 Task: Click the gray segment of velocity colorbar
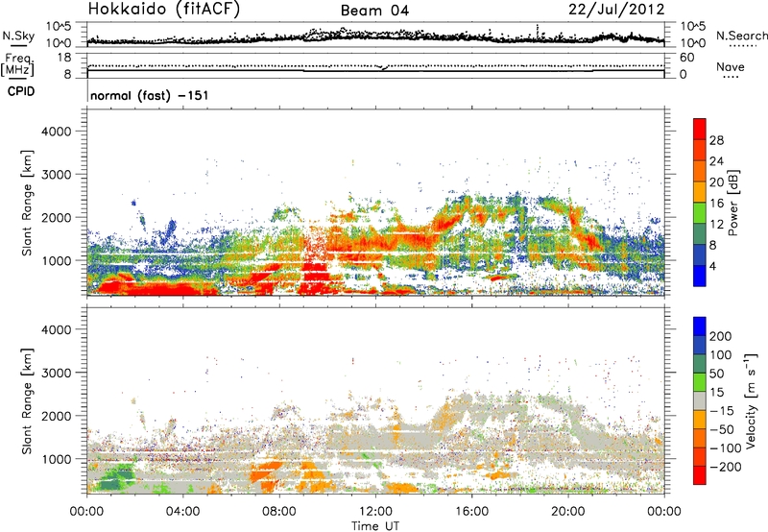point(700,400)
